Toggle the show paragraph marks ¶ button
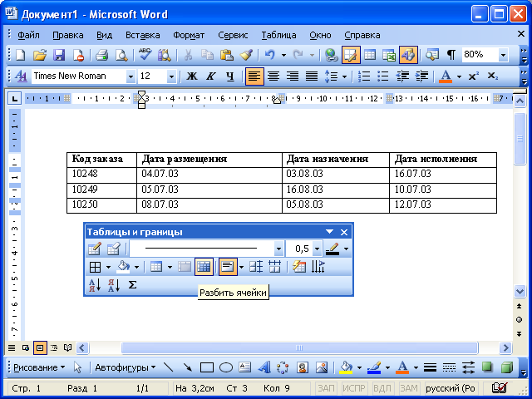 coord(451,55)
